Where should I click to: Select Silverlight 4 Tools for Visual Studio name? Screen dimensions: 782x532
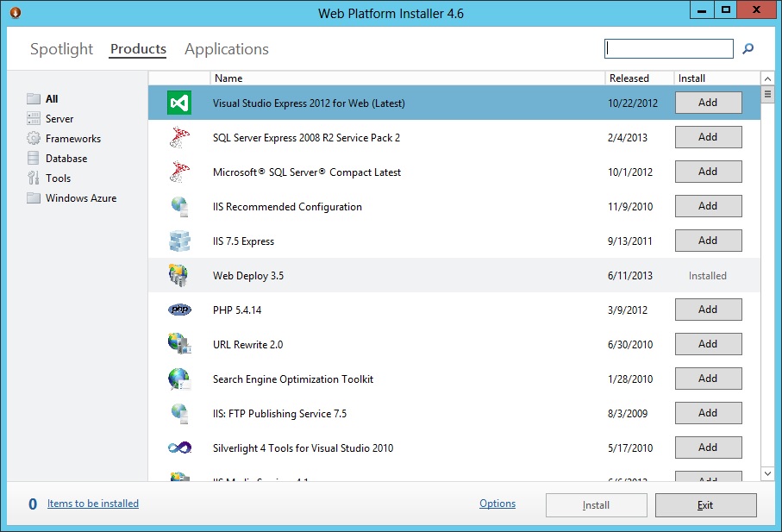pos(303,448)
